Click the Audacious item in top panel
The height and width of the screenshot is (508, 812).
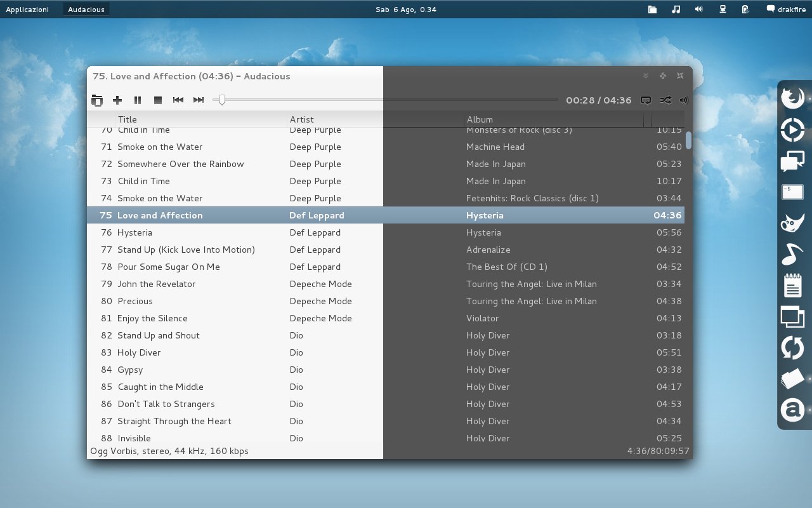86,10
